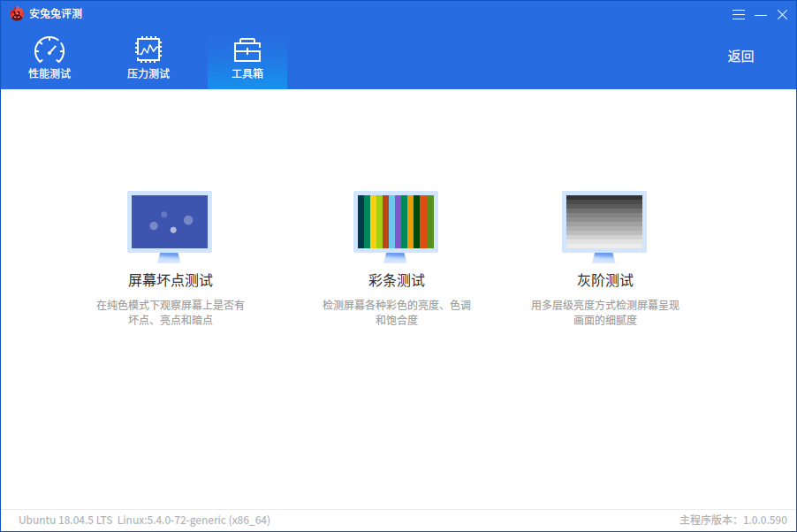Click the dead pixel test description text
This screenshot has width=797, height=532.
171,312
